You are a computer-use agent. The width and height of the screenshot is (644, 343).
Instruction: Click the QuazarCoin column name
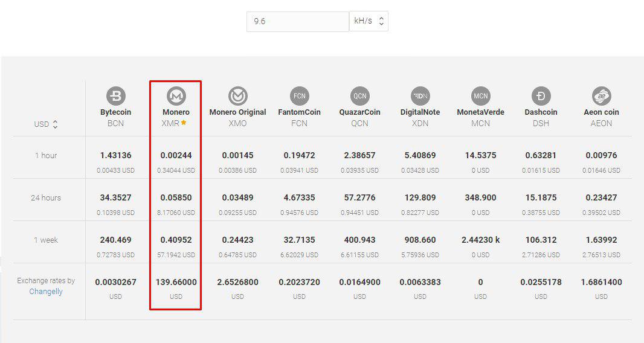point(360,112)
